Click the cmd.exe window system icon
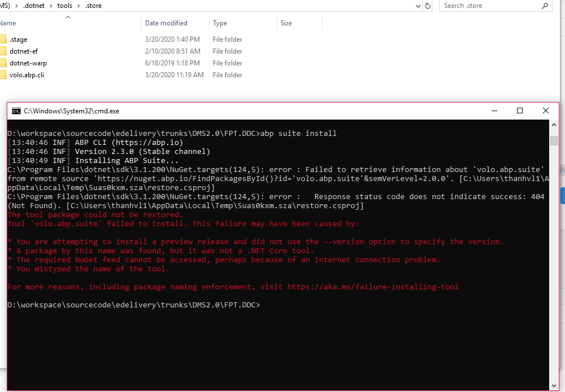 point(16,111)
